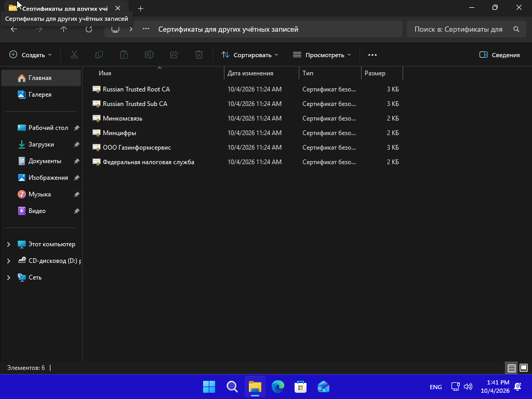Open the Создать dropdown
The image size is (532, 399).
pyautogui.click(x=31, y=55)
